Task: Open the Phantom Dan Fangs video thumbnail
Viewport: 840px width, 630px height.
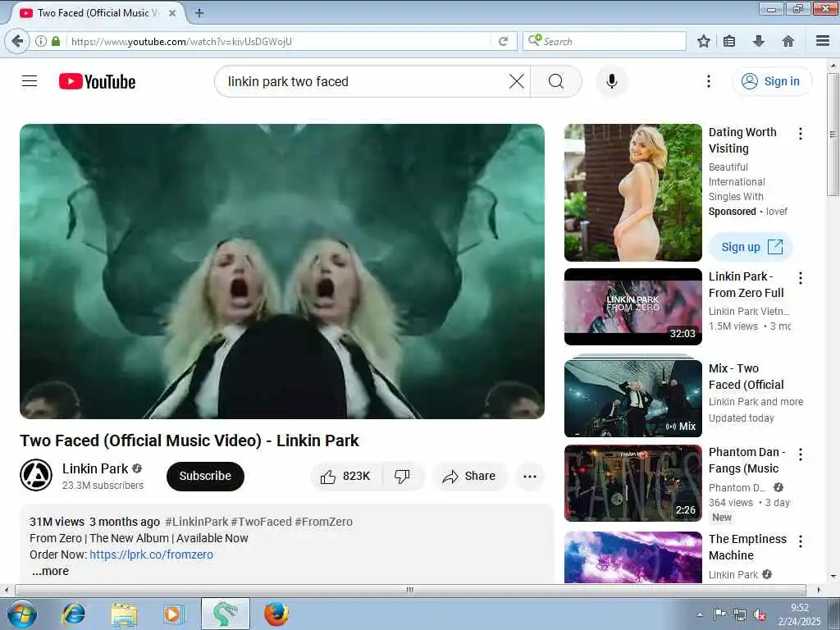Action: tap(632, 482)
